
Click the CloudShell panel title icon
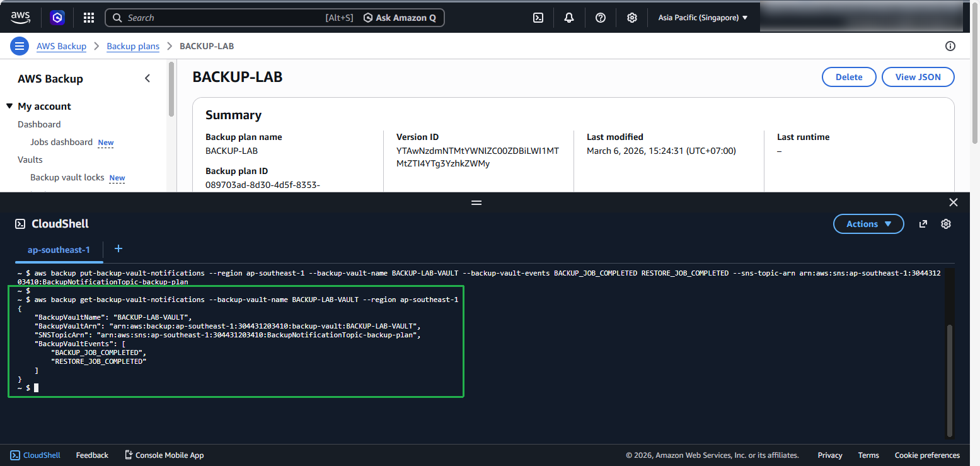click(20, 224)
